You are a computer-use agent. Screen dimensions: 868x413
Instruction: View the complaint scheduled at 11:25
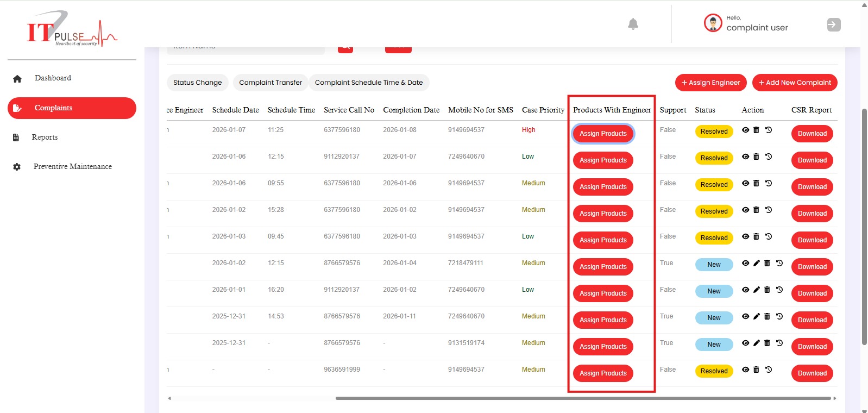pyautogui.click(x=745, y=130)
